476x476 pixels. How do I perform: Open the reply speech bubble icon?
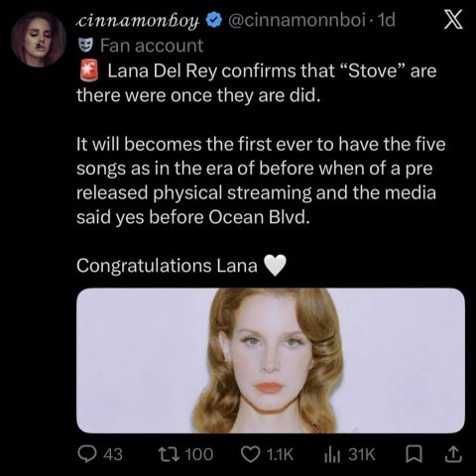point(87,454)
